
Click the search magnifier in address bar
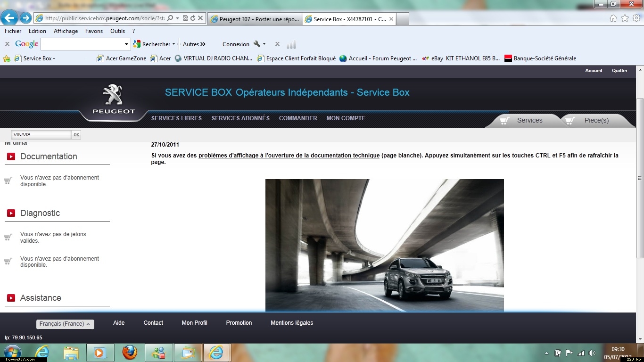(x=170, y=18)
